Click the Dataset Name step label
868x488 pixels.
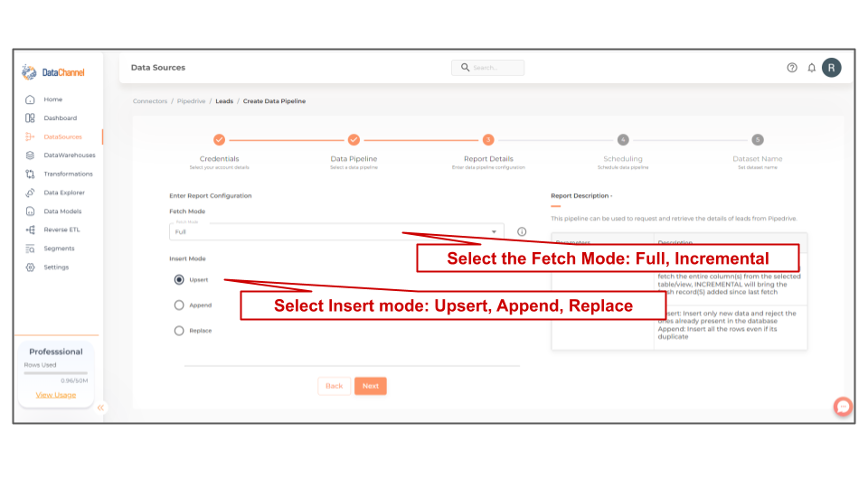click(x=758, y=159)
